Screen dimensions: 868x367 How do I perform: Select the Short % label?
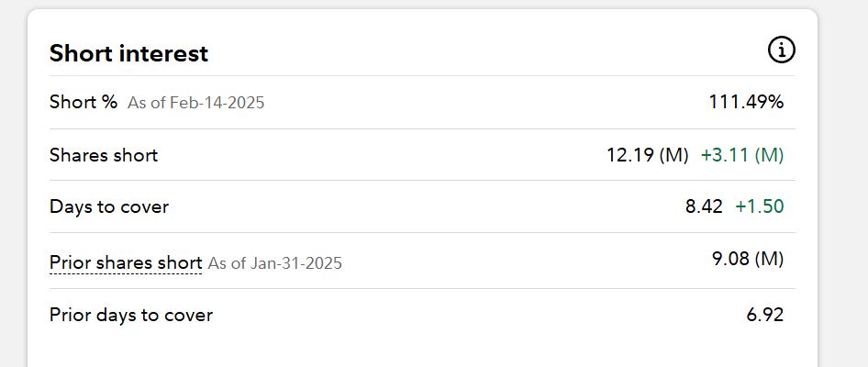click(x=83, y=102)
